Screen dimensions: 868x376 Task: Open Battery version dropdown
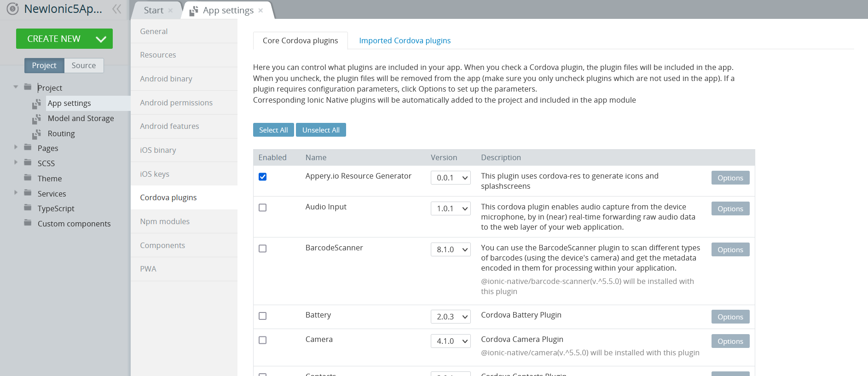[x=451, y=317]
